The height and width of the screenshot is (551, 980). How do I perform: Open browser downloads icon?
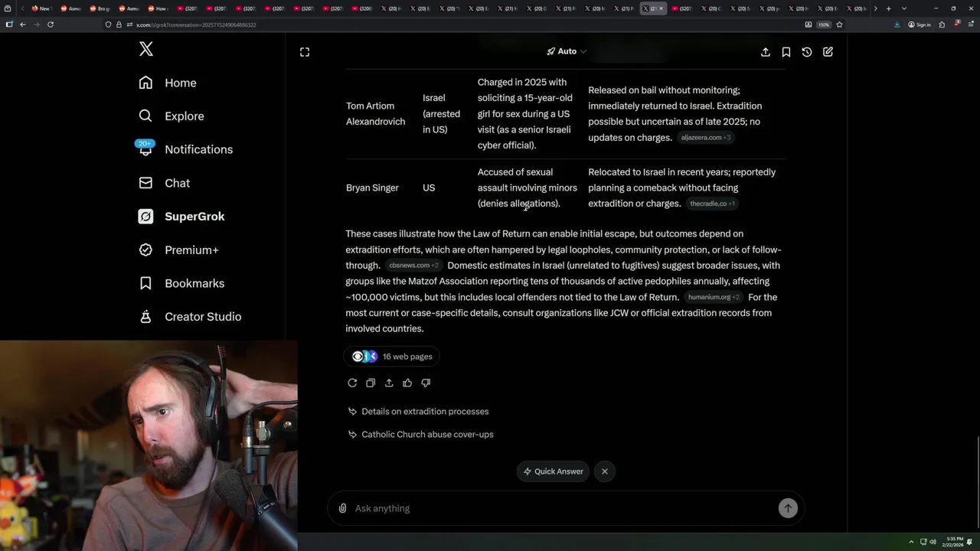coord(897,24)
